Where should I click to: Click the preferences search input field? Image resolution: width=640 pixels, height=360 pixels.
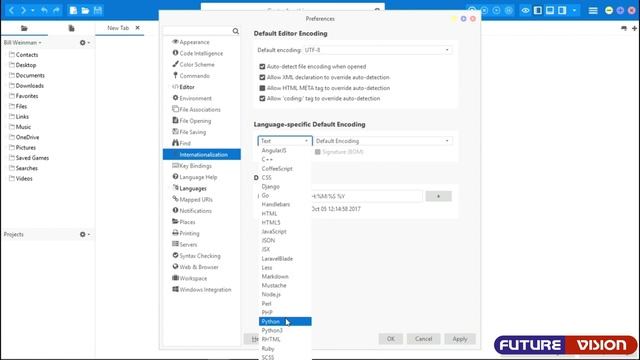[x=197, y=31]
